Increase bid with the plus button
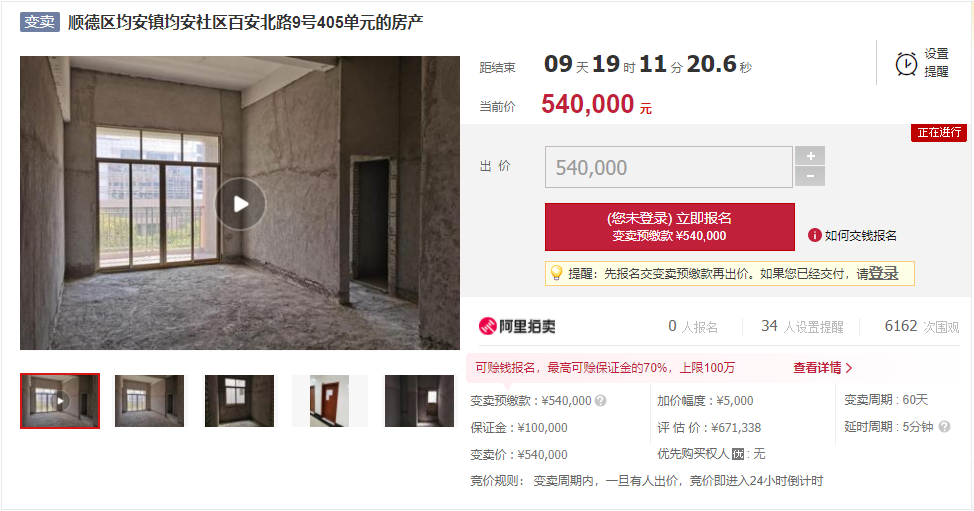This screenshot has width=974, height=511. pyautogui.click(x=810, y=156)
